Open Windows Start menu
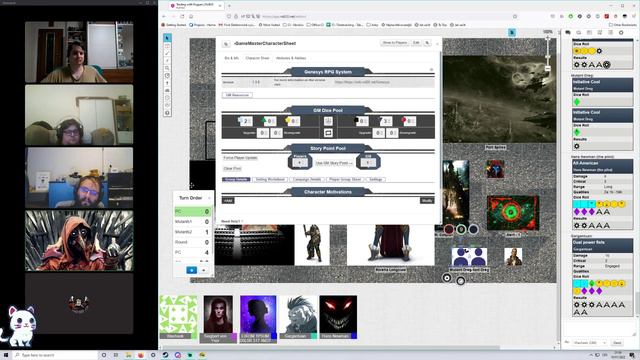Image resolution: width=640 pixels, height=360 pixels. point(6,355)
